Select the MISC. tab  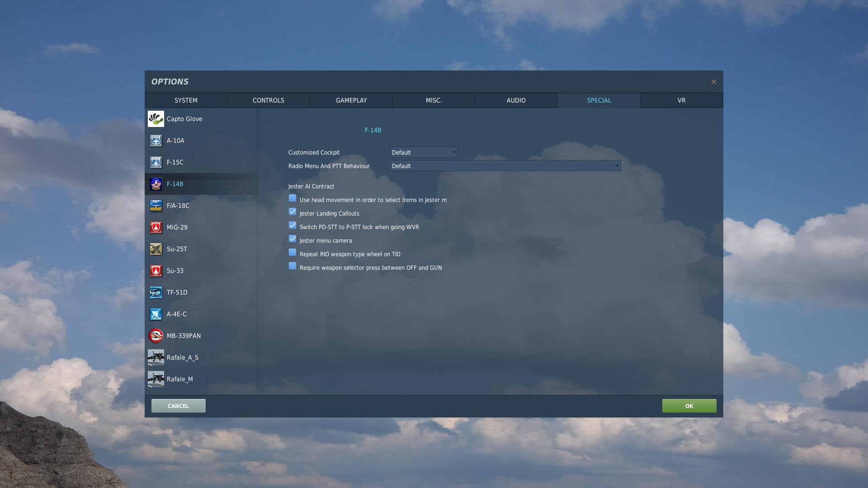click(434, 100)
